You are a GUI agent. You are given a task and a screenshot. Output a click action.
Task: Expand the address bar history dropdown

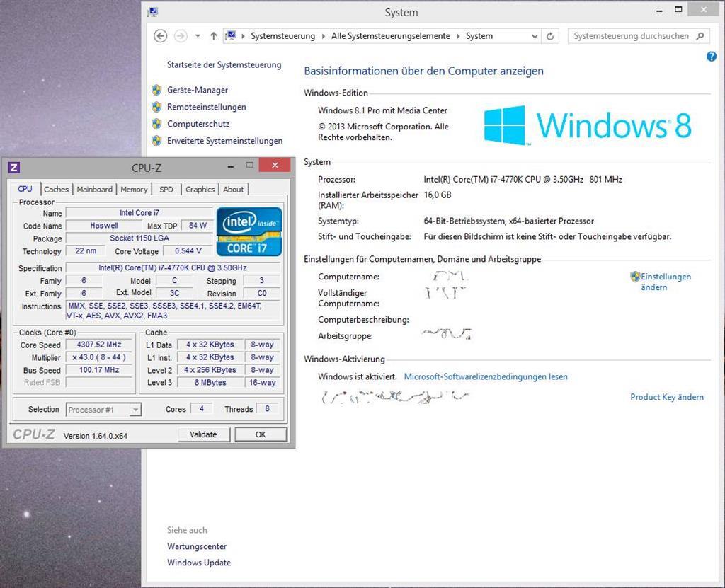point(535,36)
